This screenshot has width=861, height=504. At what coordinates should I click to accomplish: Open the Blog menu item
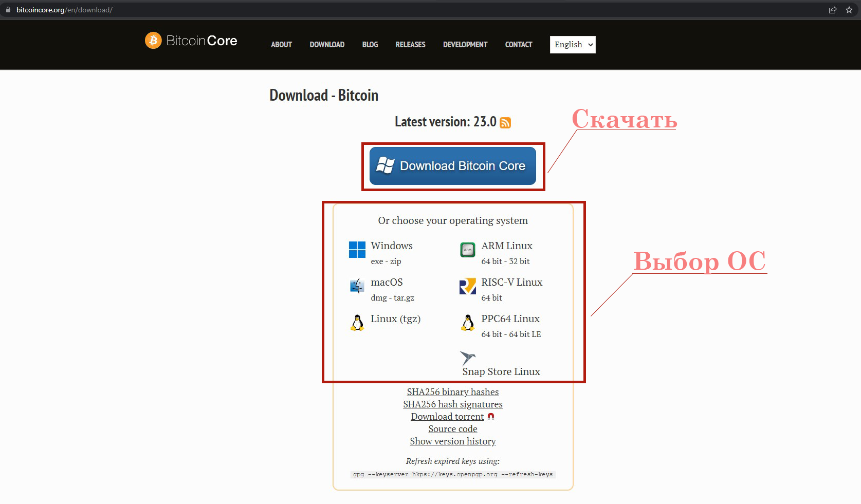tap(370, 45)
